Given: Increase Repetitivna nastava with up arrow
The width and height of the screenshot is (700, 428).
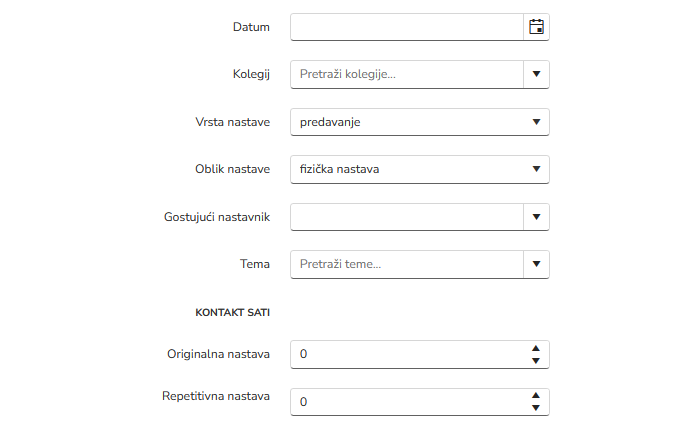Looking at the screenshot, I should click(536, 396).
